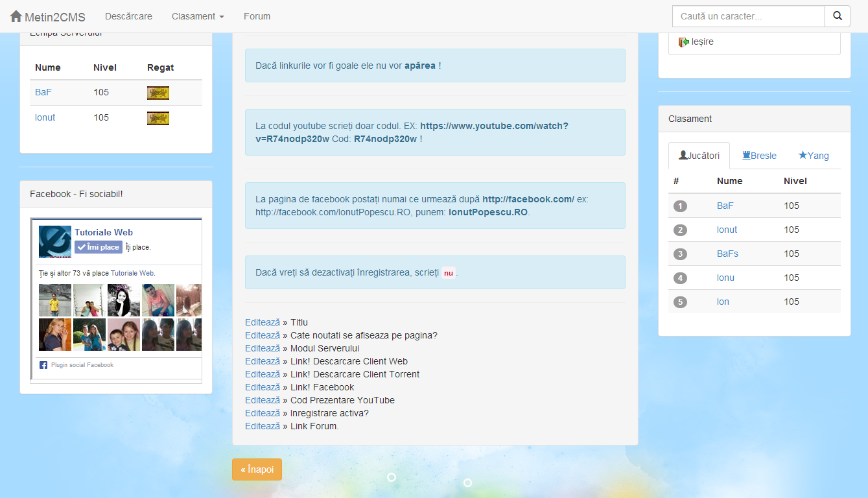This screenshot has height=498, width=868.
Task: Click Ionut's kingdom flag icon in team table
Action: pyautogui.click(x=158, y=117)
